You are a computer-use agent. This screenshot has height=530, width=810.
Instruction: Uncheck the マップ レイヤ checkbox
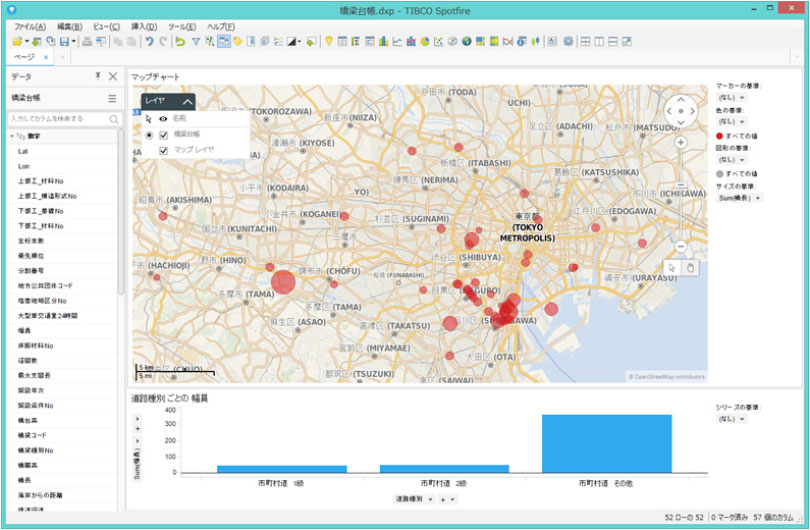click(163, 150)
